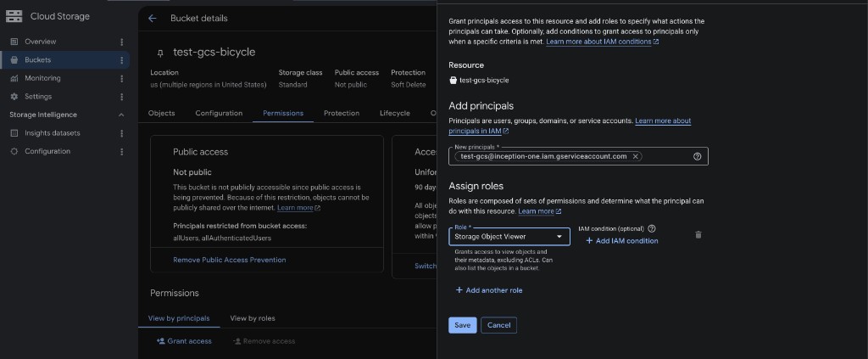868x359 pixels.
Task: Click the Add IAM condition button
Action: (x=621, y=240)
